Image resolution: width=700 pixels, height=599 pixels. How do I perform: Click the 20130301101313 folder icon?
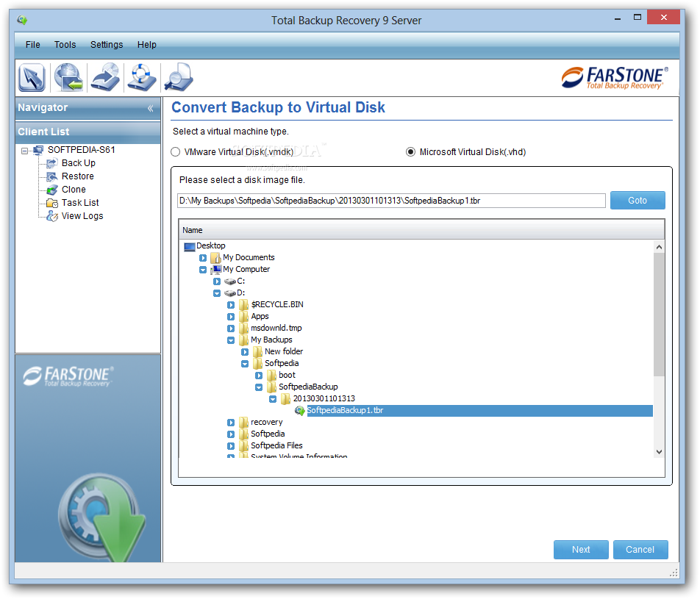(286, 398)
